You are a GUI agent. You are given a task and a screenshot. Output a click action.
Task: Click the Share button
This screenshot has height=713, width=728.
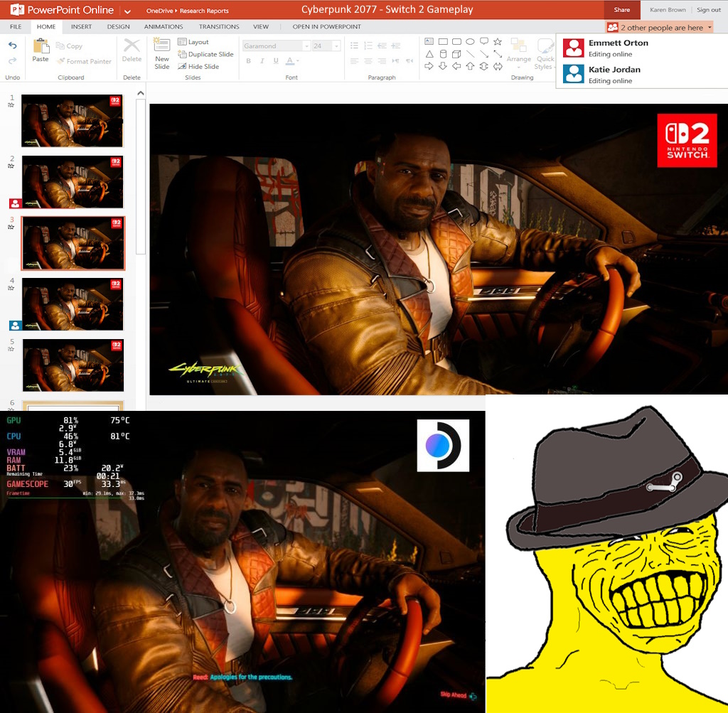pyautogui.click(x=621, y=10)
